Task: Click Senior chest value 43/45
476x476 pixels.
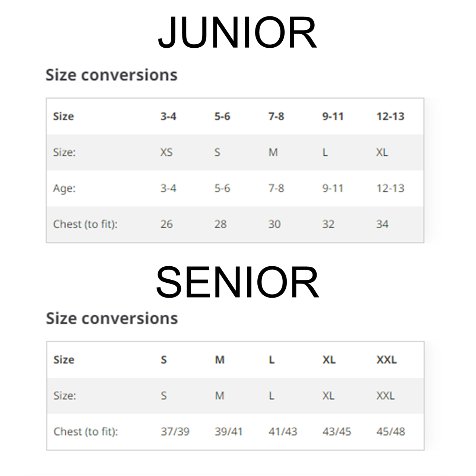Action: (x=337, y=432)
